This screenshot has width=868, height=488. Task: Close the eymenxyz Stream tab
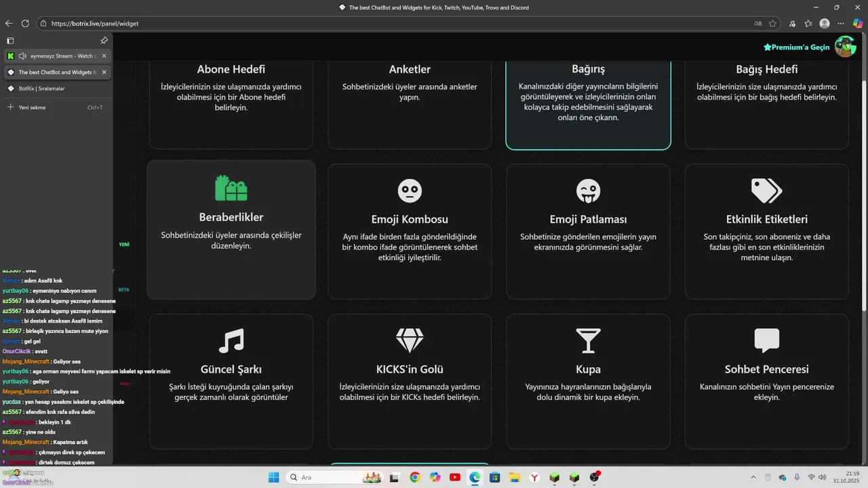coord(104,56)
